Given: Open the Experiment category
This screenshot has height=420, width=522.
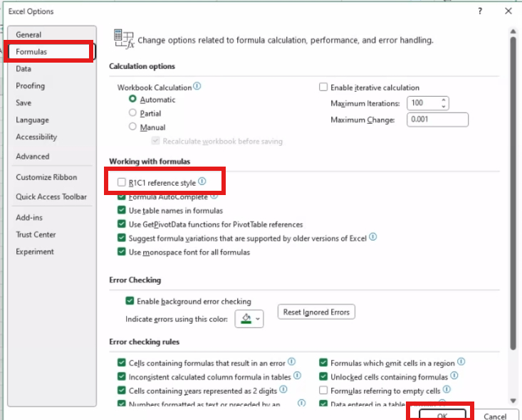Looking at the screenshot, I should pos(35,251).
